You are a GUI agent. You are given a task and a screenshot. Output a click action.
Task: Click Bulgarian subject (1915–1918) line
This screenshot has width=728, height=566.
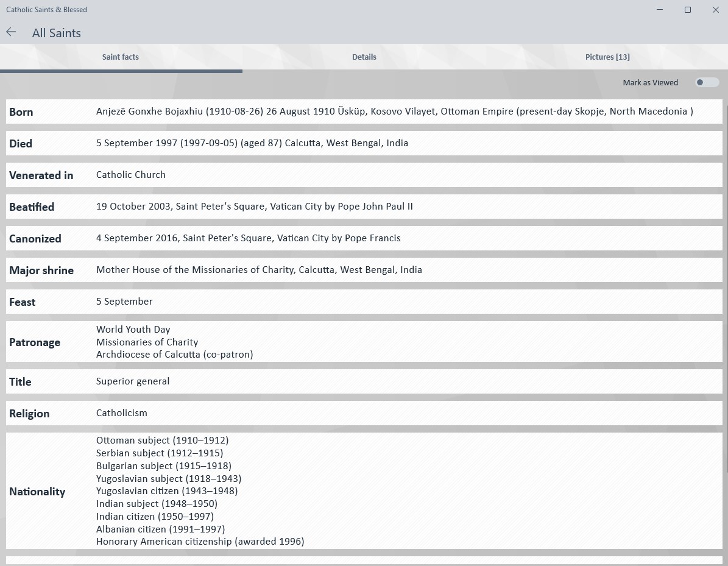(164, 465)
